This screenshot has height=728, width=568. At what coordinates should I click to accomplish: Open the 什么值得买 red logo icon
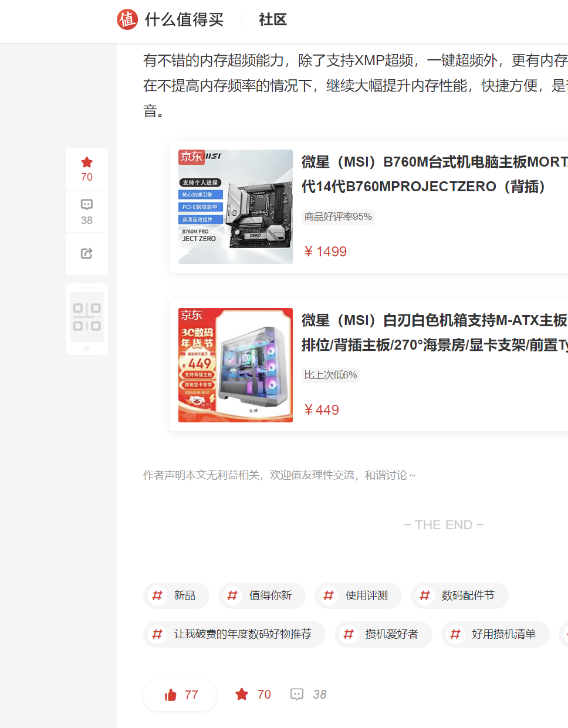click(x=127, y=19)
